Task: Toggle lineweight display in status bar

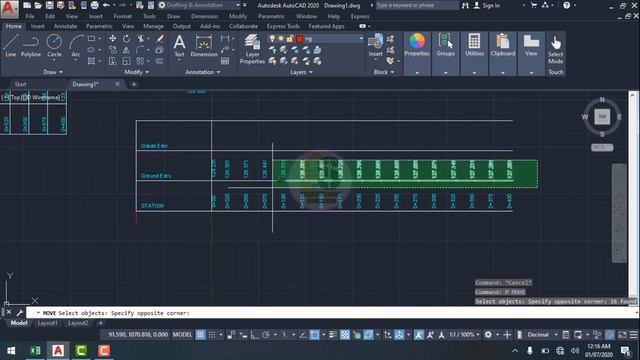Action: click(x=333, y=335)
